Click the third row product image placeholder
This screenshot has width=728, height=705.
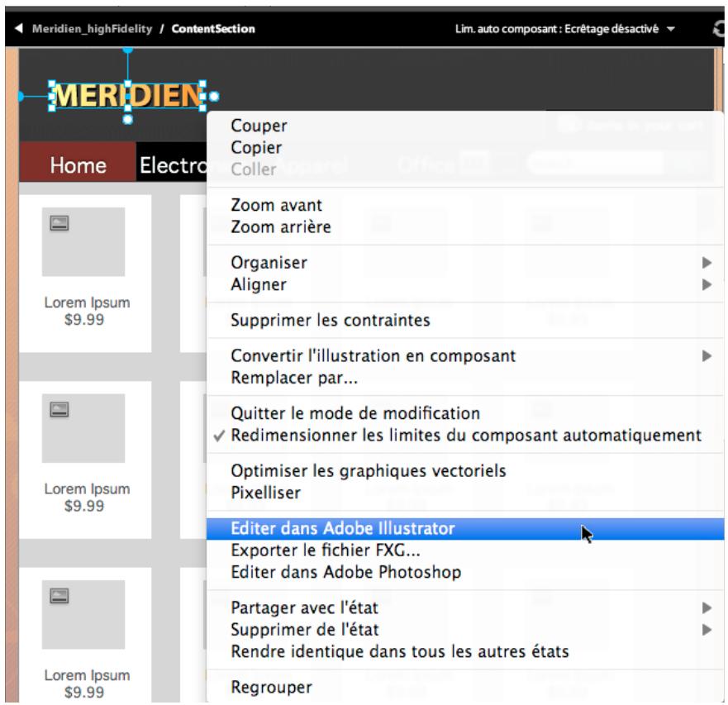(83, 614)
